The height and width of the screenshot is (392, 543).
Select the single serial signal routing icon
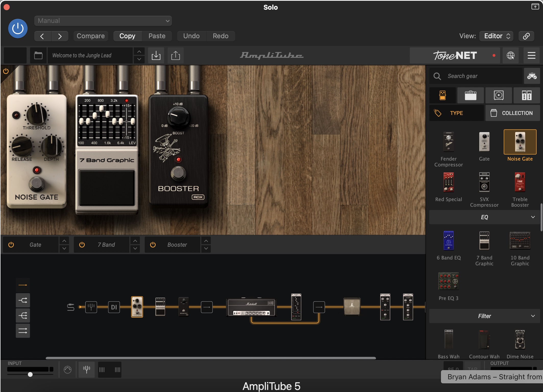pos(23,285)
